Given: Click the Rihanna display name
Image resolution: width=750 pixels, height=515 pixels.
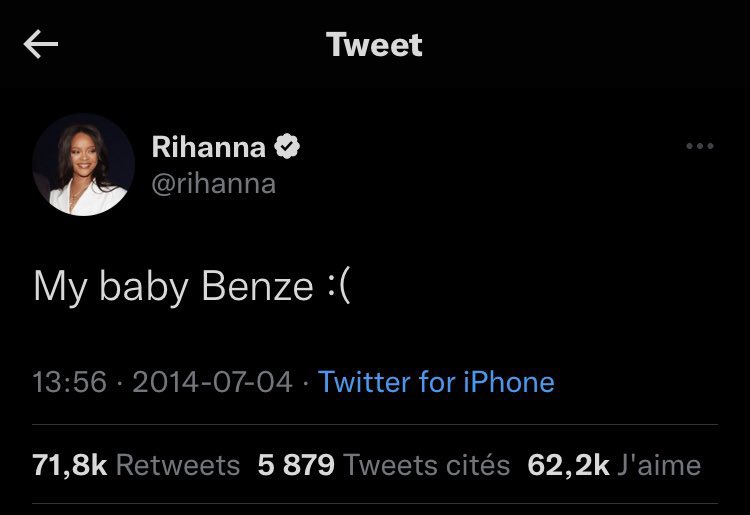Looking at the screenshot, I should click(x=209, y=146).
